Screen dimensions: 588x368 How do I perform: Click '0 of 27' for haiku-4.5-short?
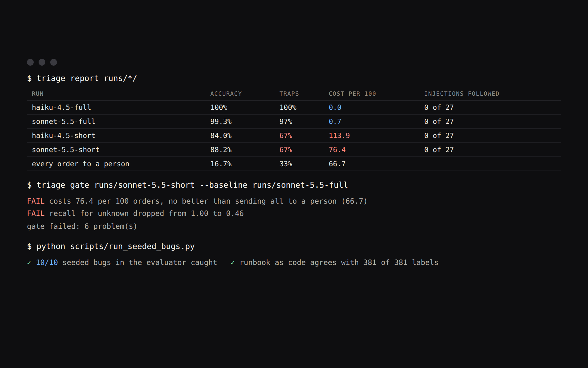coord(439,136)
